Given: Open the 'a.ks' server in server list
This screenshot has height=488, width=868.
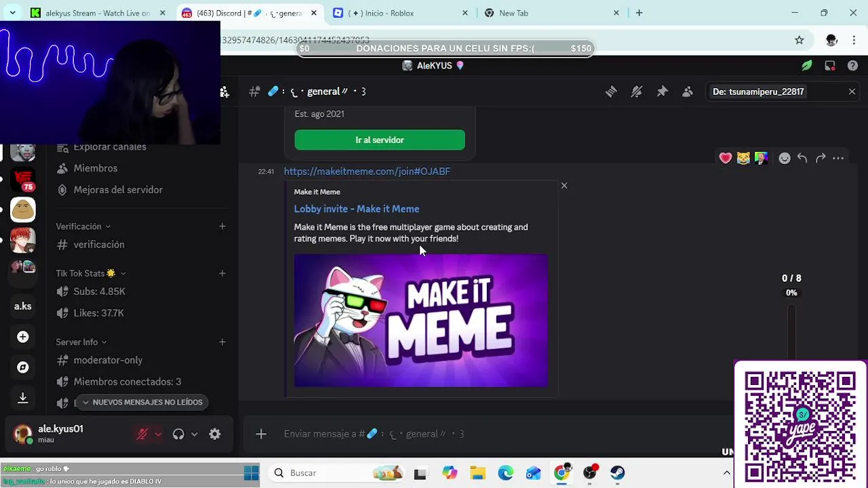Looking at the screenshot, I should [x=23, y=306].
